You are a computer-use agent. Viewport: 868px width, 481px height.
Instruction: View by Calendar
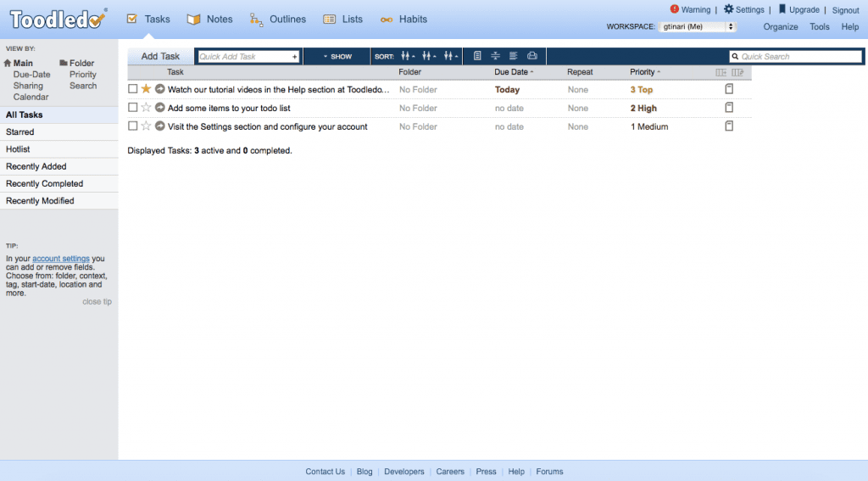[31, 97]
